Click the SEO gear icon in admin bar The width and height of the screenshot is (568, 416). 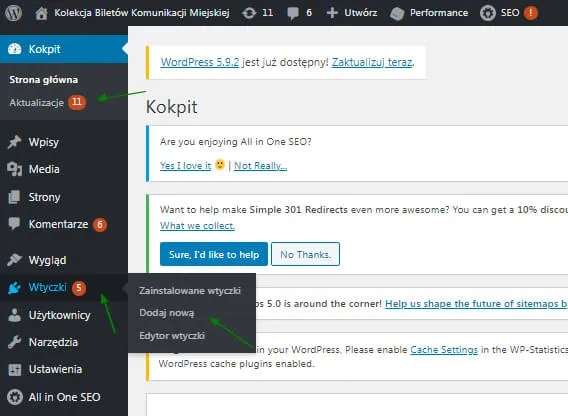488,13
